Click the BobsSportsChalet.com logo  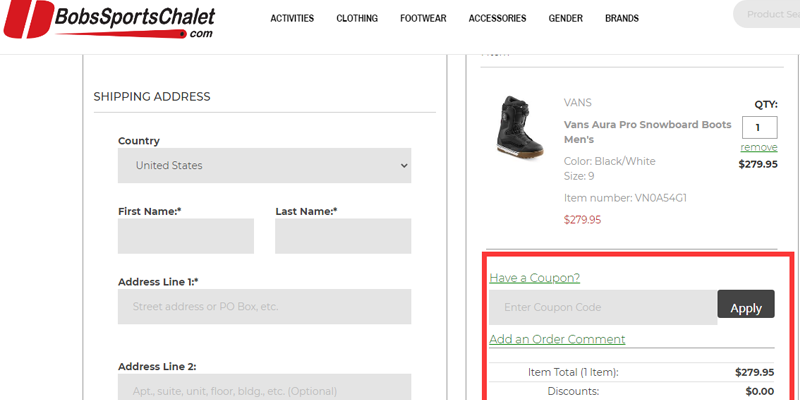(x=109, y=19)
